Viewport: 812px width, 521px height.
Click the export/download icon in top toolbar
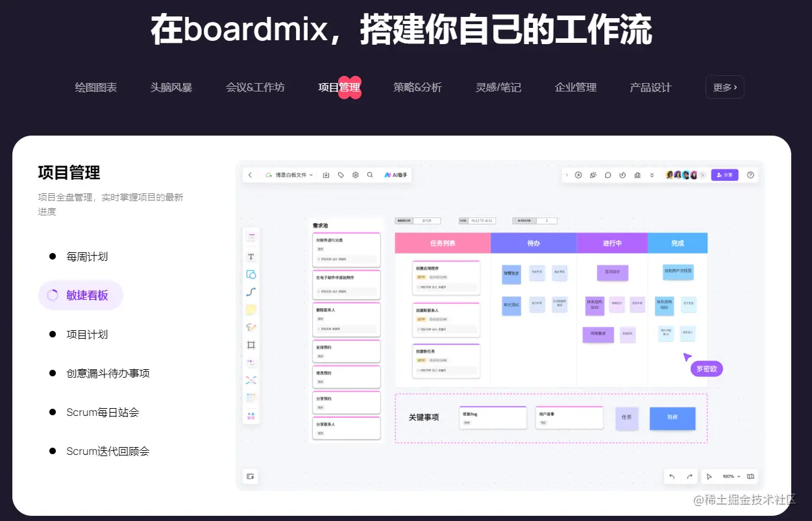[x=326, y=175]
